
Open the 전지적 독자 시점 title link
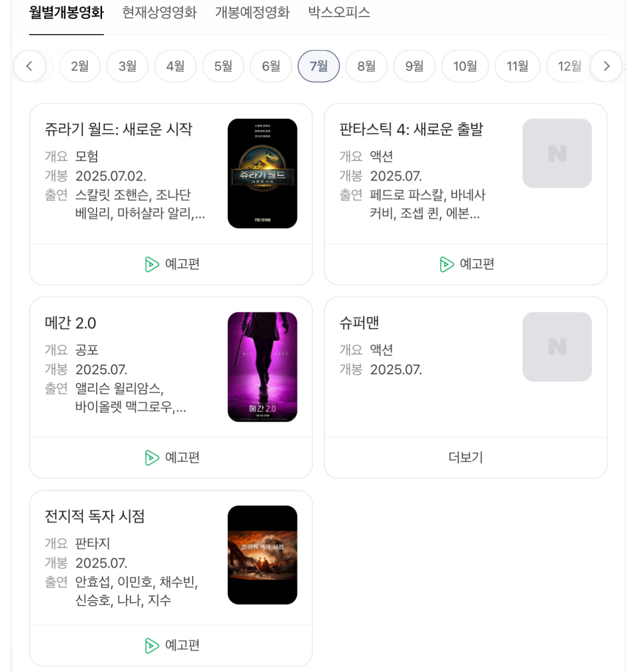coord(94,516)
